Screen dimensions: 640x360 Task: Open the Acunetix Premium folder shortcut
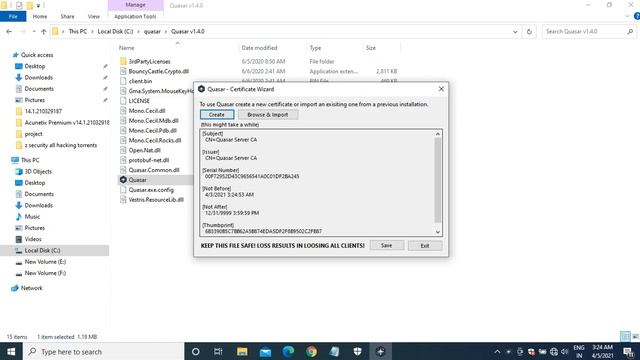coord(67,122)
